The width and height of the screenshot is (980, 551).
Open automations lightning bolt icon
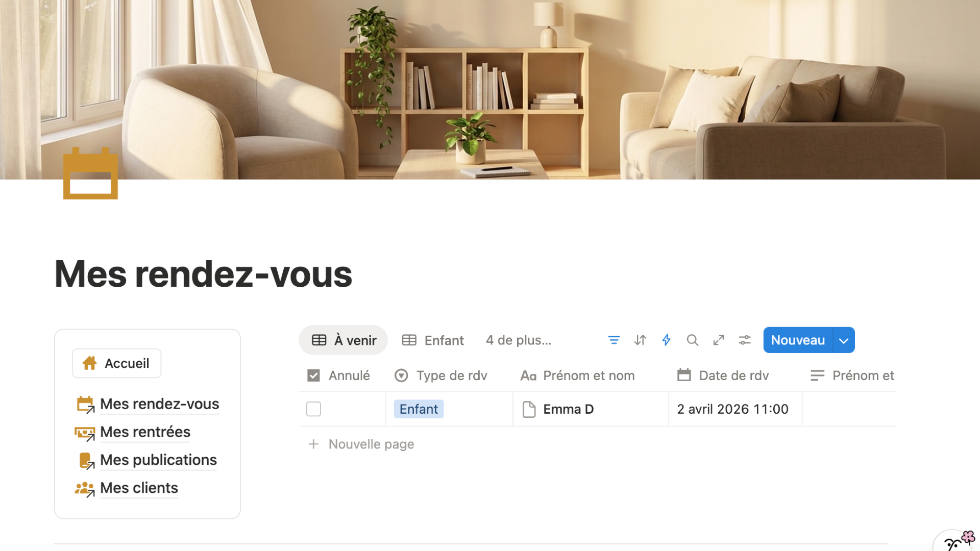pyautogui.click(x=666, y=340)
